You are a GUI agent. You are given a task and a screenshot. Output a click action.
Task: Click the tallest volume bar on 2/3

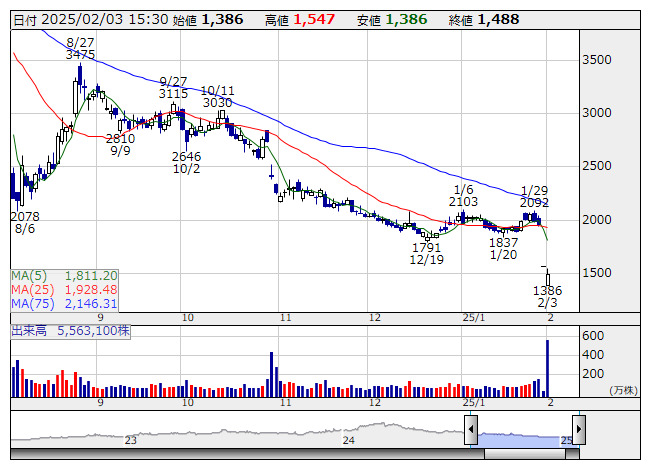pos(547,368)
